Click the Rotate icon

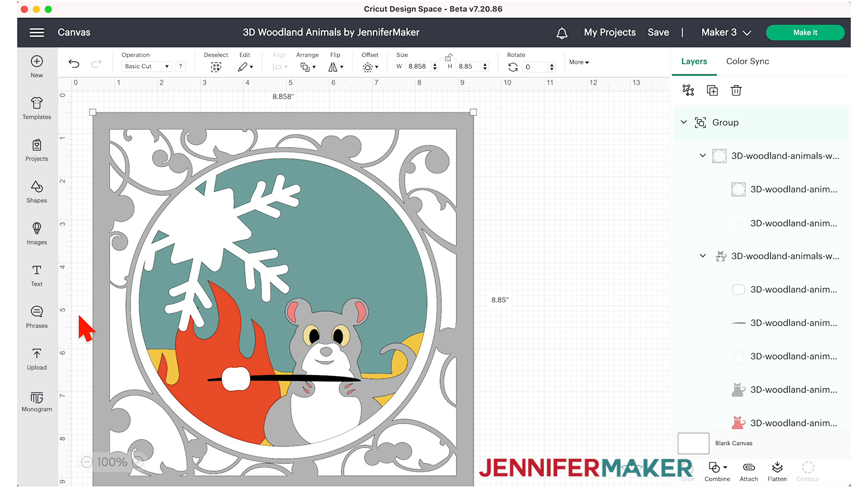point(513,67)
